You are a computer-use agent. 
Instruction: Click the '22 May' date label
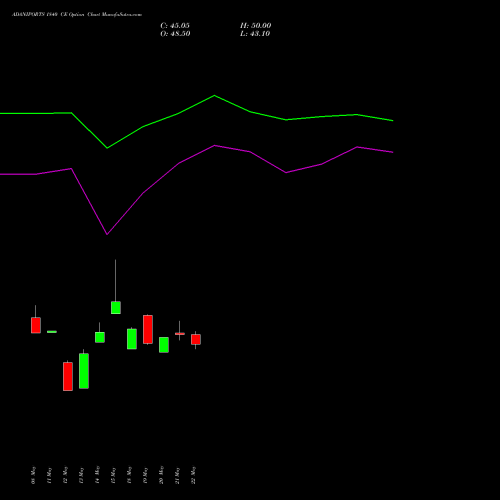coord(193,475)
